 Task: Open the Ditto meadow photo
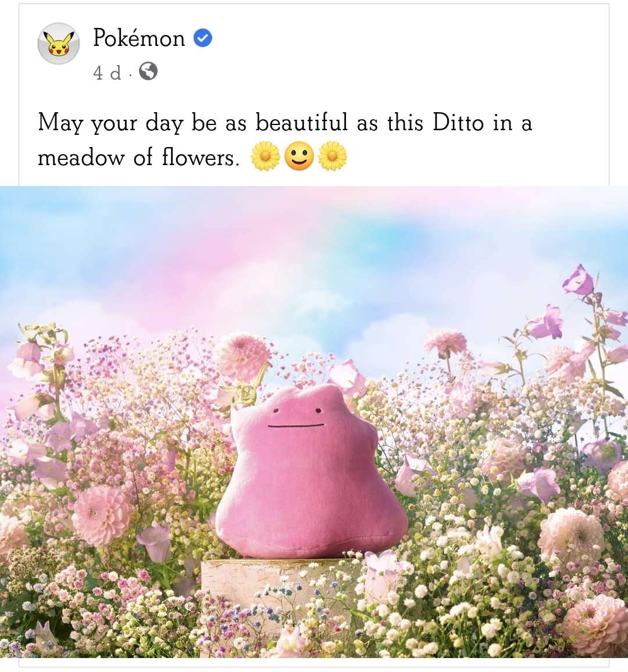pyautogui.click(x=314, y=421)
